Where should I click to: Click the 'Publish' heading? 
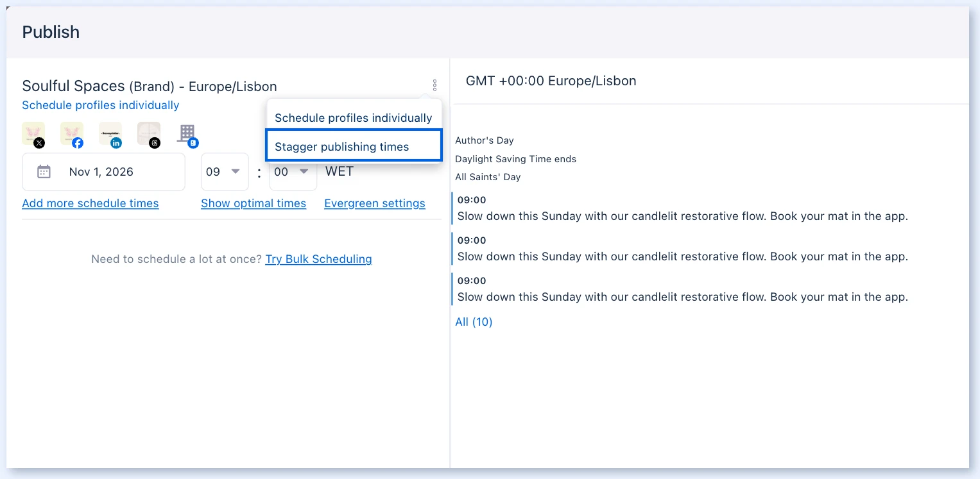(51, 32)
